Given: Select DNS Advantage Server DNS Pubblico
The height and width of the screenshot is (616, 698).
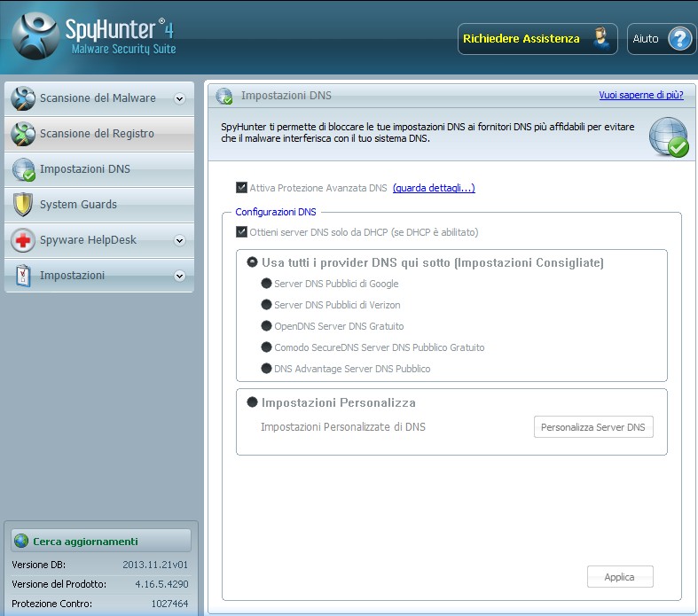Looking at the screenshot, I should tap(266, 368).
